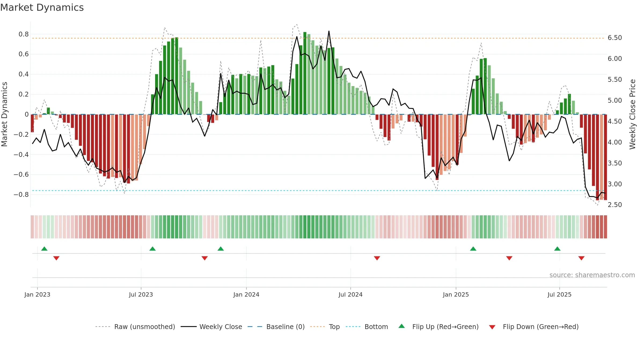Toggle the Bottom legend entry

[367, 327]
